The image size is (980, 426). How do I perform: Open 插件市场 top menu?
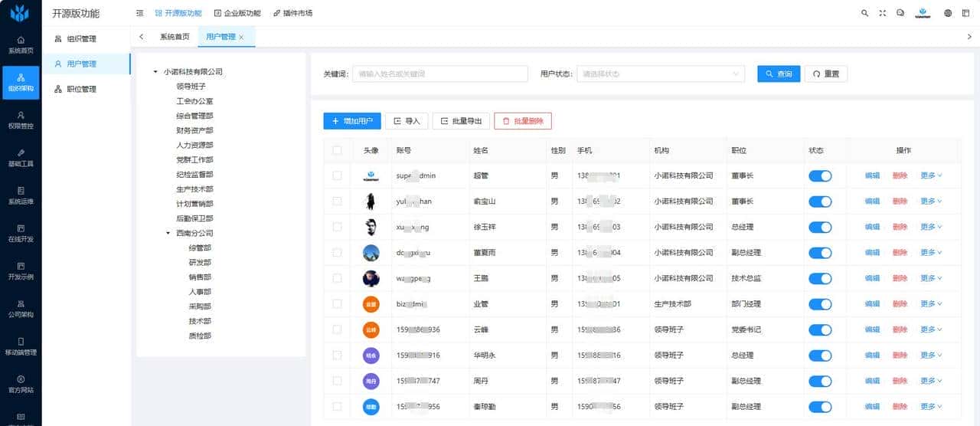coord(292,13)
